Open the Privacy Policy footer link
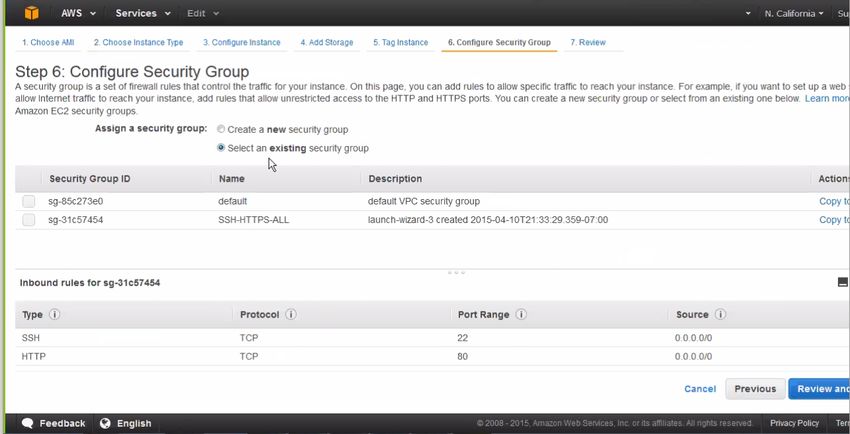 click(794, 423)
